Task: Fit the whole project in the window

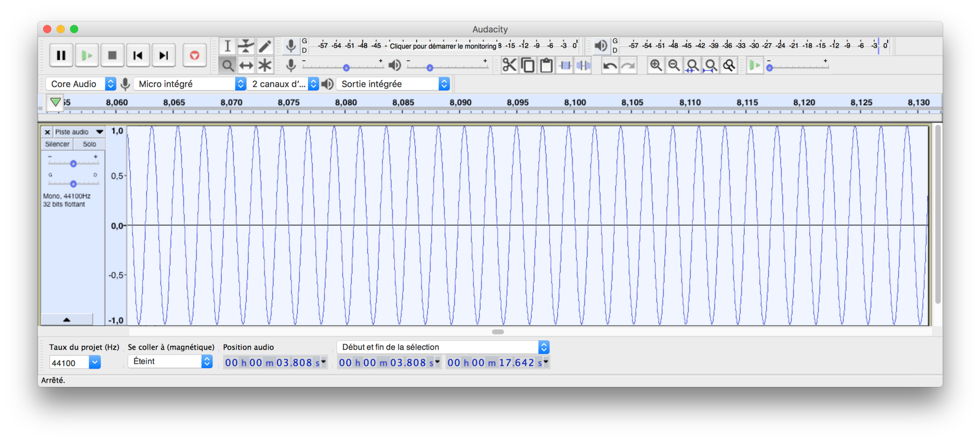Action: (x=711, y=65)
